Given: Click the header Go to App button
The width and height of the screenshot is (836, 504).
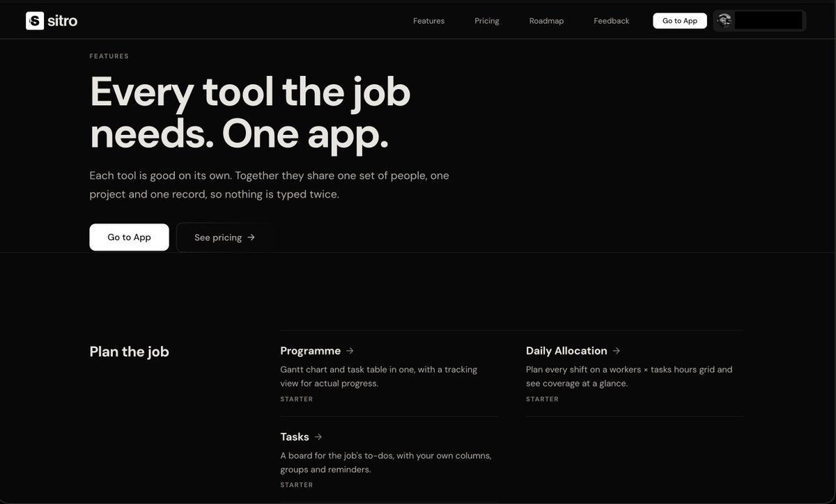Looking at the screenshot, I should (680, 21).
